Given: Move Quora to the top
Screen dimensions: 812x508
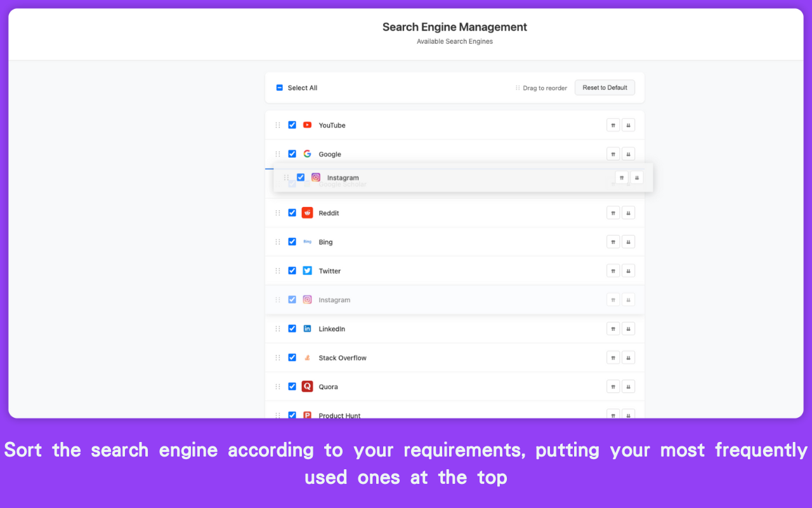Looking at the screenshot, I should click(x=613, y=386).
